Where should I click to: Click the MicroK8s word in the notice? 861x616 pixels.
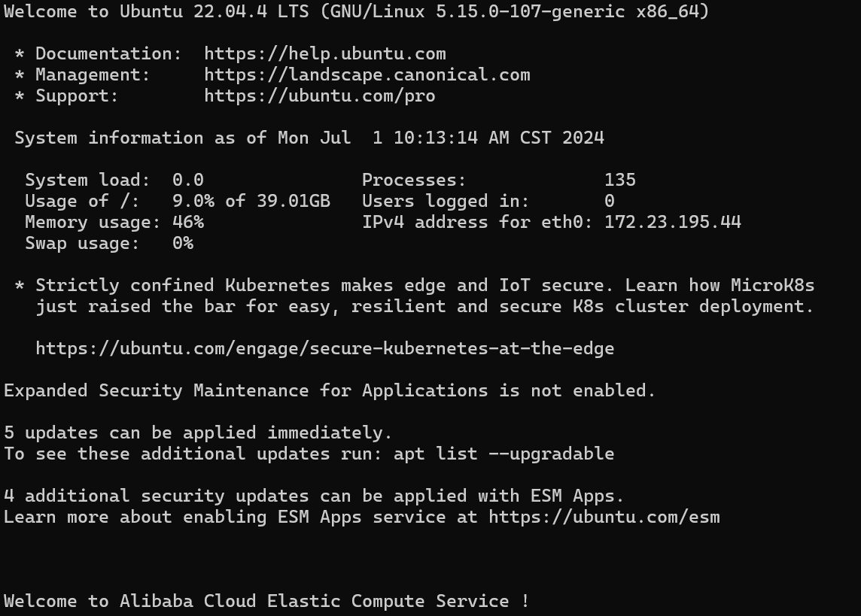773,285
